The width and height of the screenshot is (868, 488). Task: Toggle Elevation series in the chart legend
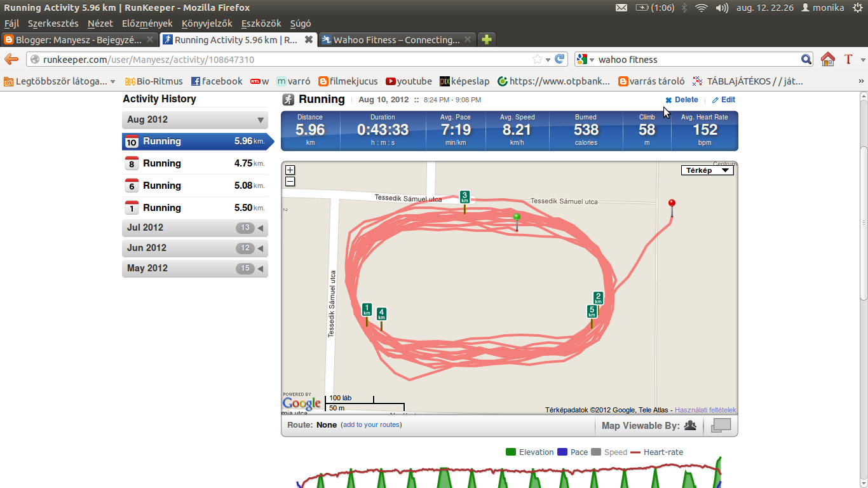[x=529, y=452]
